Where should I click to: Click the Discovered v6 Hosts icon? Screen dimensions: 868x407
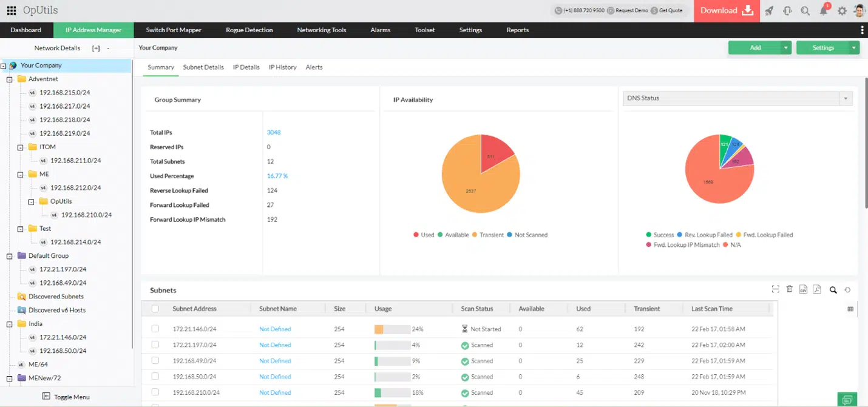[x=22, y=310]
